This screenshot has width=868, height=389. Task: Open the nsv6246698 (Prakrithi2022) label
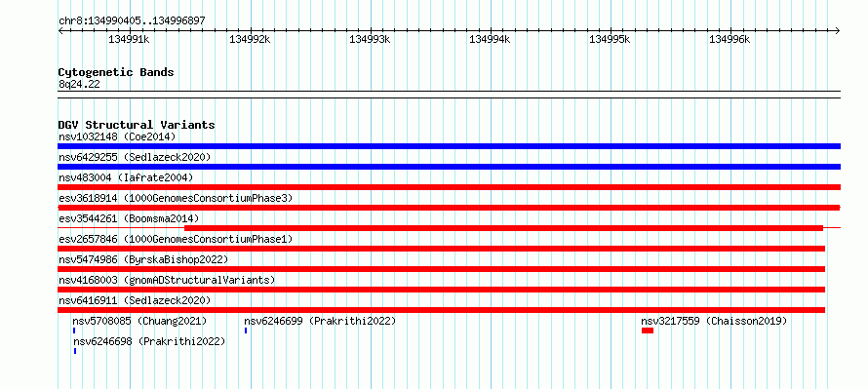[150, 341]
